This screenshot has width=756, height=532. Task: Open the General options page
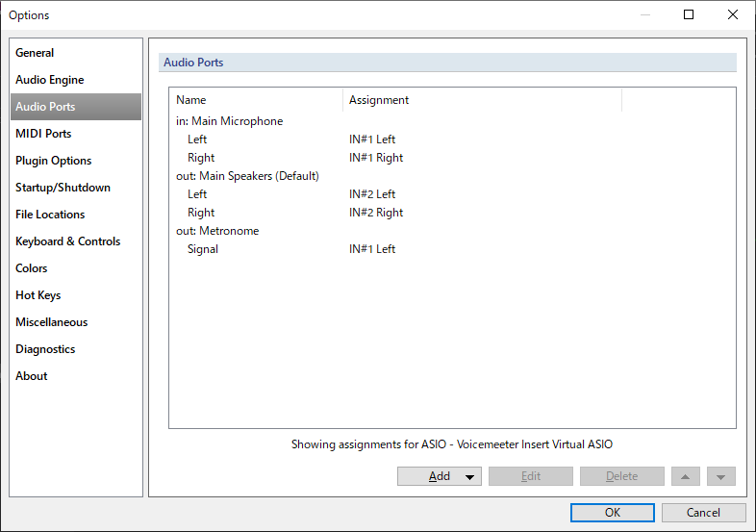[x=36, y=53]
